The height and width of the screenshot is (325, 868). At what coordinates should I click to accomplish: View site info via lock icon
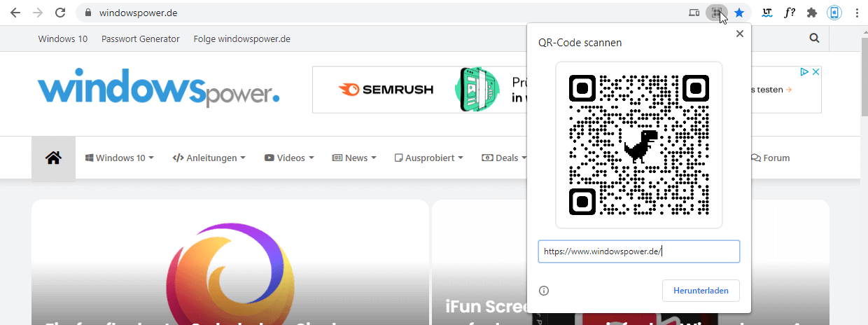click(88, 13)
